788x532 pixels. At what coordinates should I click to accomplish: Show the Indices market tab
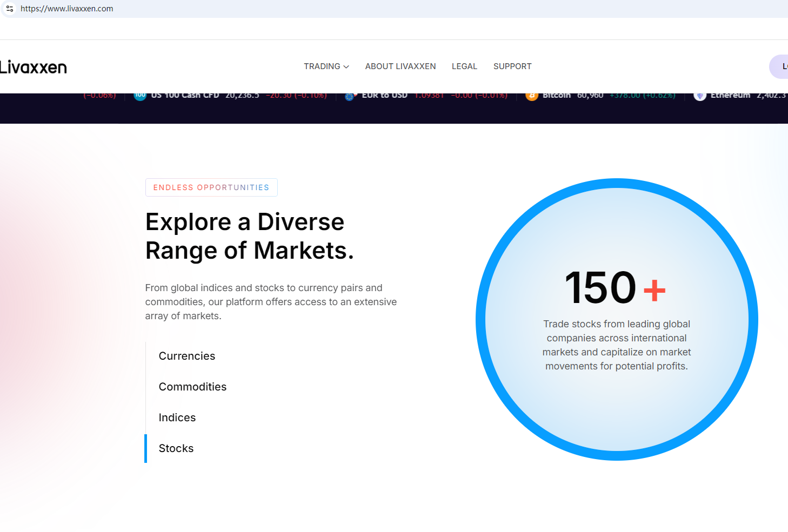[x=177, y=417]
